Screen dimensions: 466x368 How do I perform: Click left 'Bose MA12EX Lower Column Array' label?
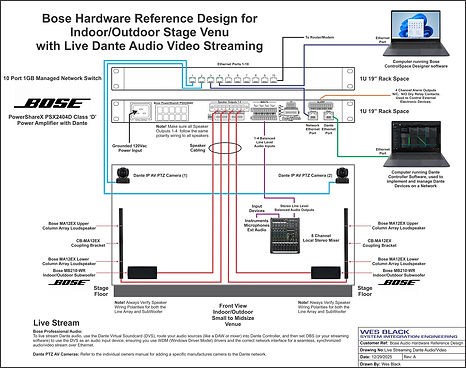(69, 261)
